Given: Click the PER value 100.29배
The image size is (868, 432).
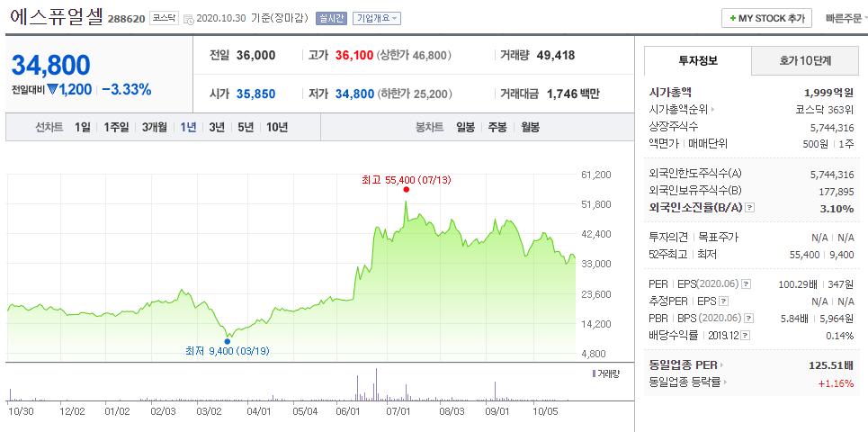Looking at the screenshot, I should 797,284.
